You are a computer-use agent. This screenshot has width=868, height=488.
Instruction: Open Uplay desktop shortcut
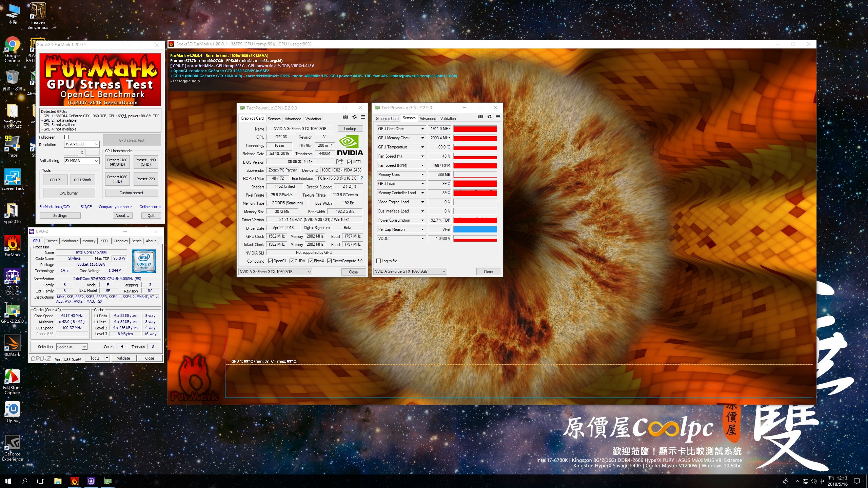(x=12, y=412)
